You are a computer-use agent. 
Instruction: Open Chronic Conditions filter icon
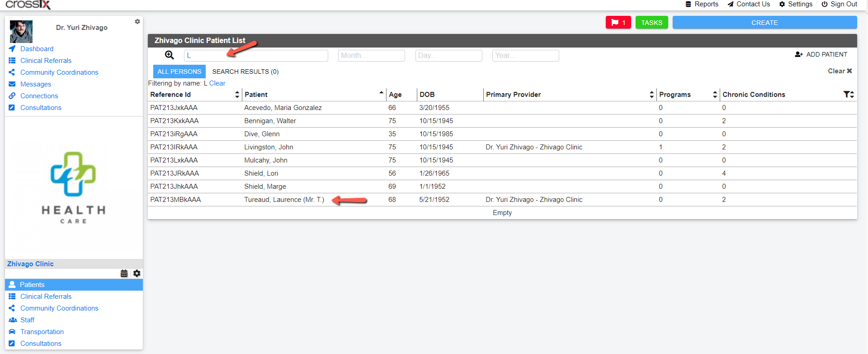846,94
